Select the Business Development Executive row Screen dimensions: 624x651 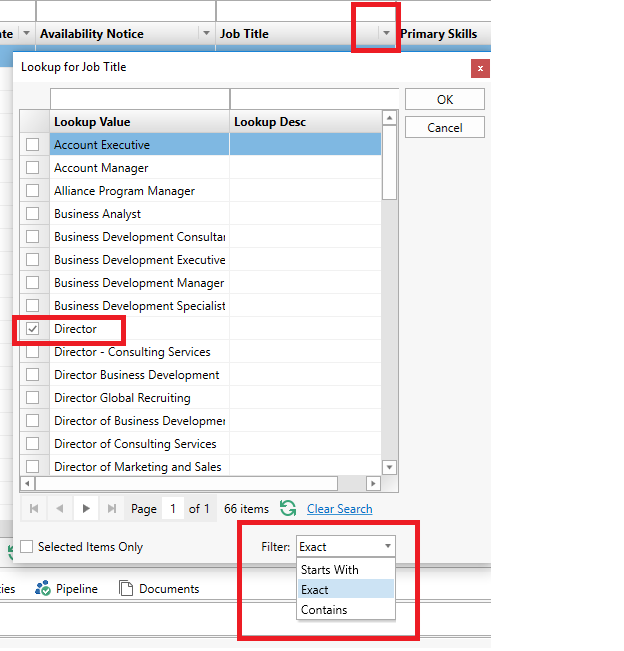pos(201,260)
